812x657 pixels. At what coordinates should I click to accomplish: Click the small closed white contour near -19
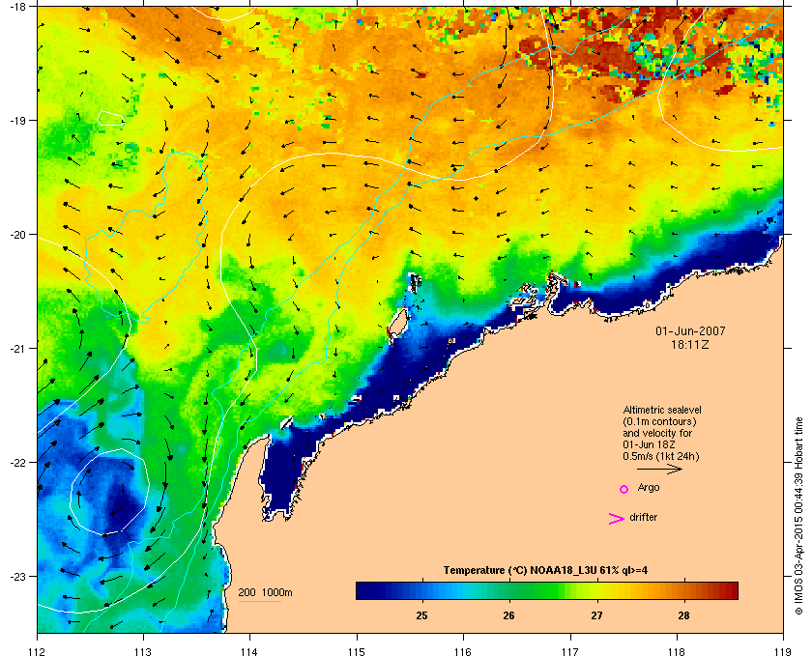tap(110, 118)
